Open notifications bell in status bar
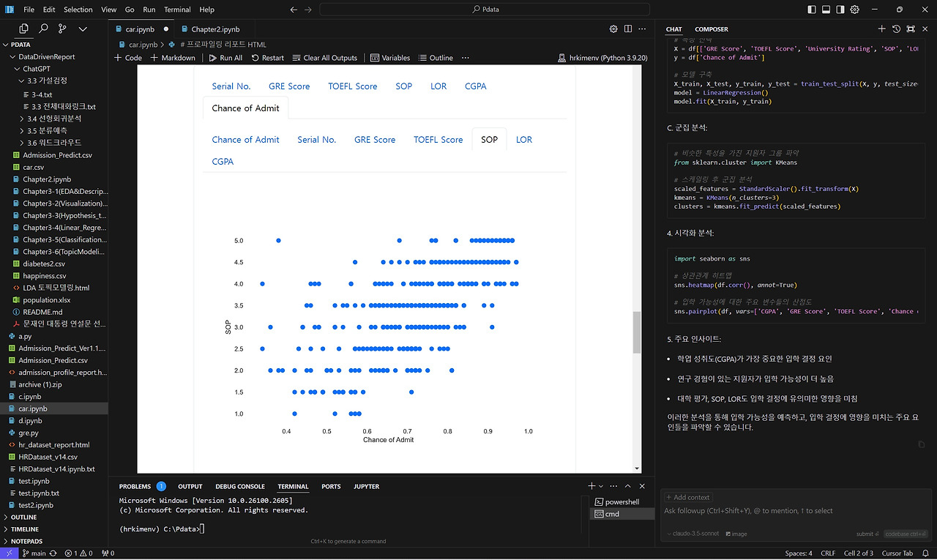The image size is (937, 560). pyautogui.click(x=925, y=553)
